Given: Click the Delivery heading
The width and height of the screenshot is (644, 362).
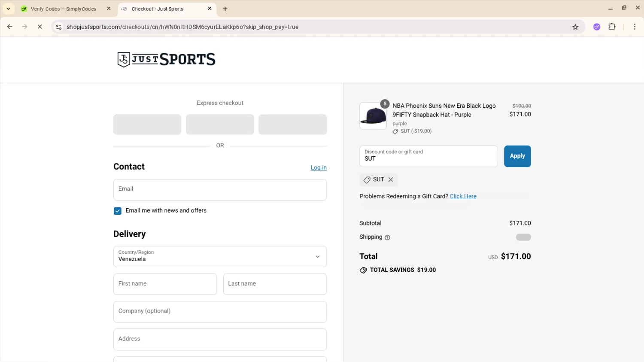Looking at the screenshot, I should click(129, 234).
